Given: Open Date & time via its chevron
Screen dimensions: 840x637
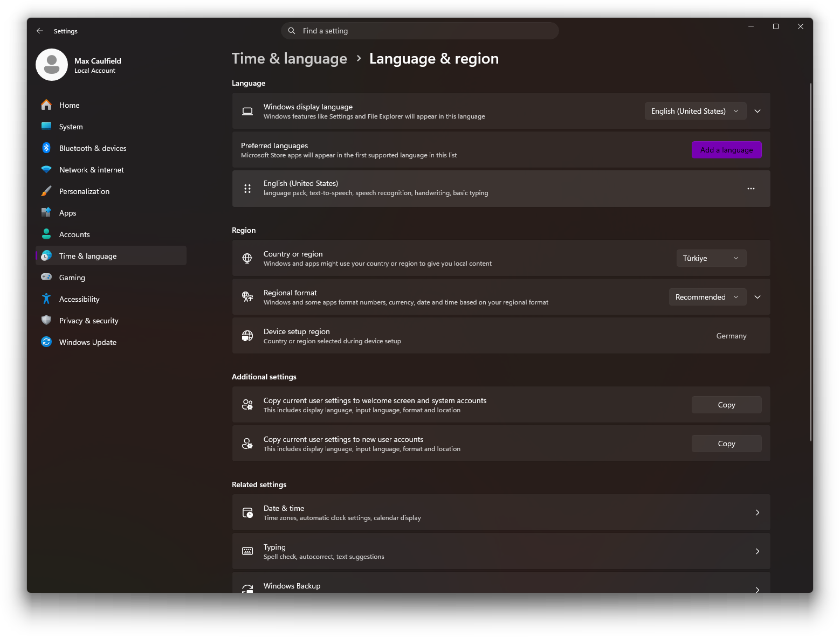Looking at the screenshot, I should pyautogui.click(x=758, y=513).
